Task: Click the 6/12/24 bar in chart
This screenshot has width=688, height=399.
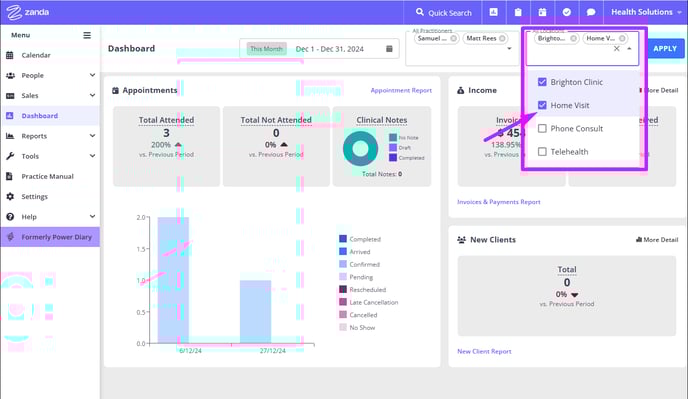Action: [173, 280]
